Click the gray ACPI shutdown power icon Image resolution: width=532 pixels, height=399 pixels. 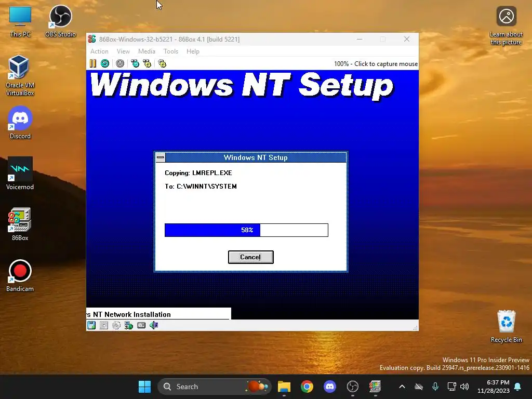(120, 63)
